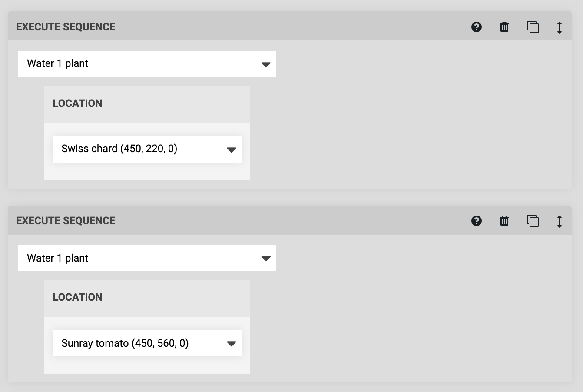Screen dimensions: 583x392
Task: Click the LOCATION label above Sunray tomato
Action: 78,297
